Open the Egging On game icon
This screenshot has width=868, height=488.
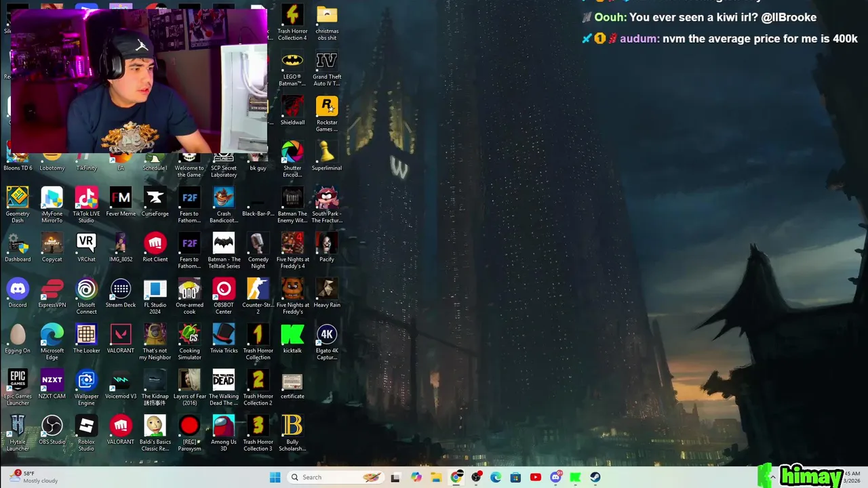18,338
